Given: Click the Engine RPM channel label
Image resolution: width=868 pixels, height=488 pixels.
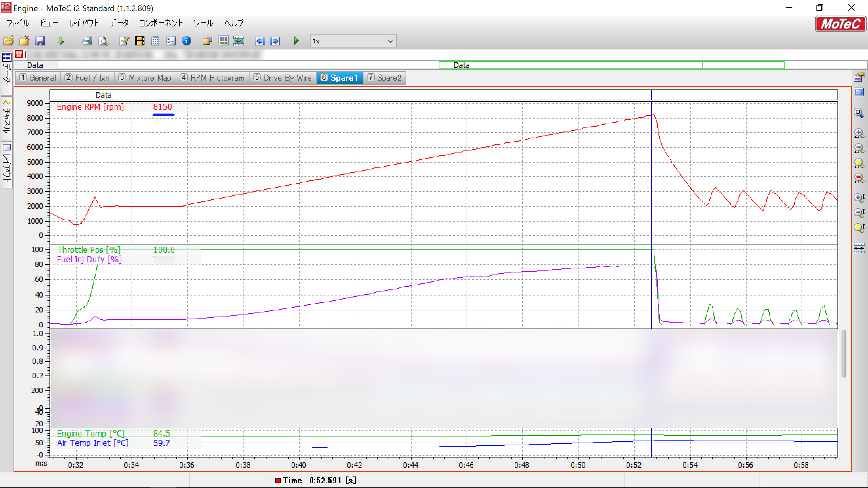Looking at the screenshot, I should click(x=90, y=107).
